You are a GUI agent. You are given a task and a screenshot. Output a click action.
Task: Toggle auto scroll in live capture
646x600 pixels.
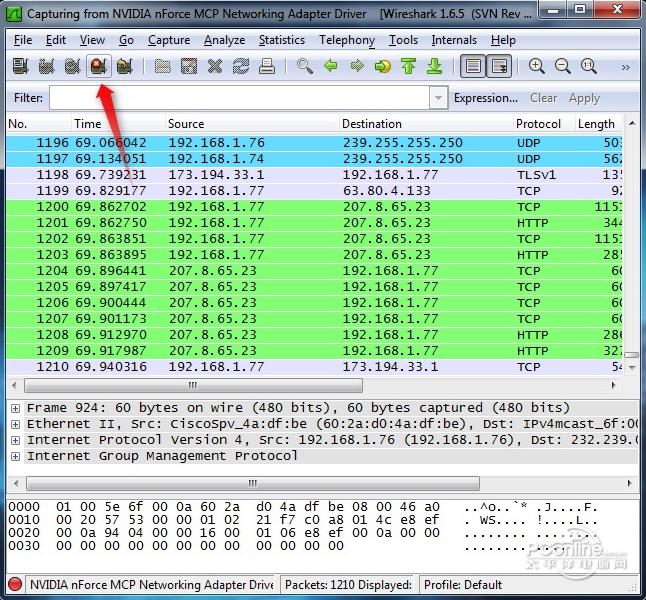(498, 67)
